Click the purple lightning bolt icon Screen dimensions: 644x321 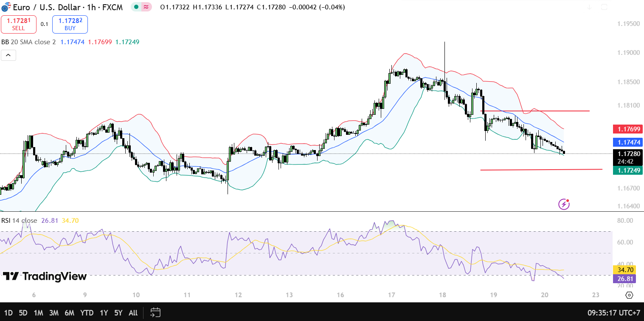point(564,204)
